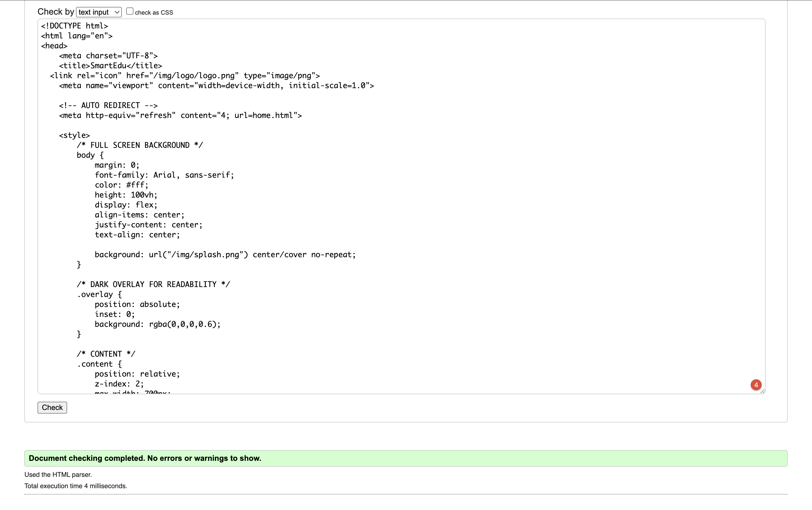Viewport: 812px width, 510px height.
Task: Click the 'check as CSS' label text
Action: (154, 13)
